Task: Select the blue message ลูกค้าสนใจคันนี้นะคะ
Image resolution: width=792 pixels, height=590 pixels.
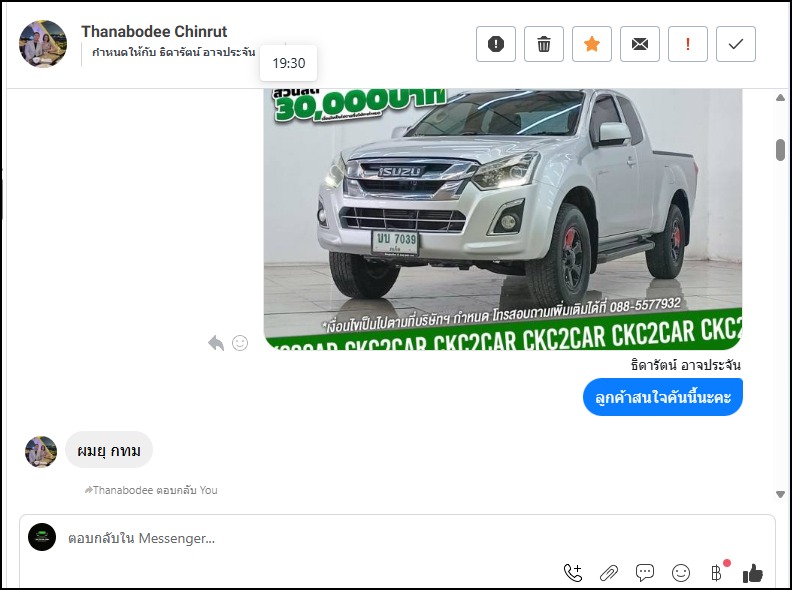Action: 663,397
